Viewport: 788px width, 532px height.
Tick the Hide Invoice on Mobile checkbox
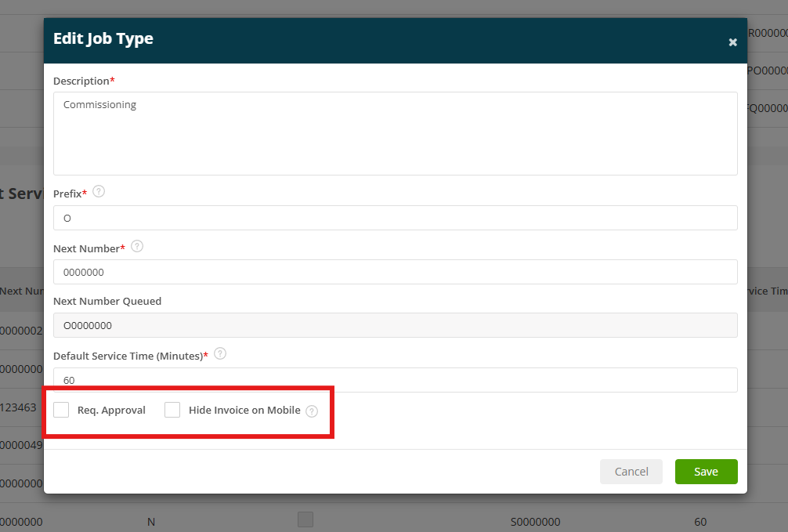tap(172, 410)
